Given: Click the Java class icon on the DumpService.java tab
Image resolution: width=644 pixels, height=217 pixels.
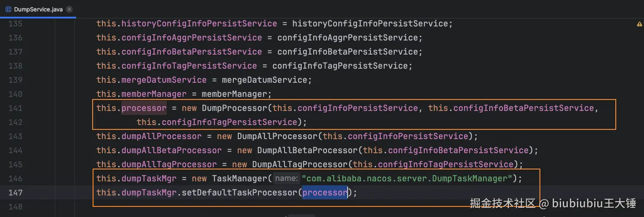Looking at the screenshot, I should 8,9.
